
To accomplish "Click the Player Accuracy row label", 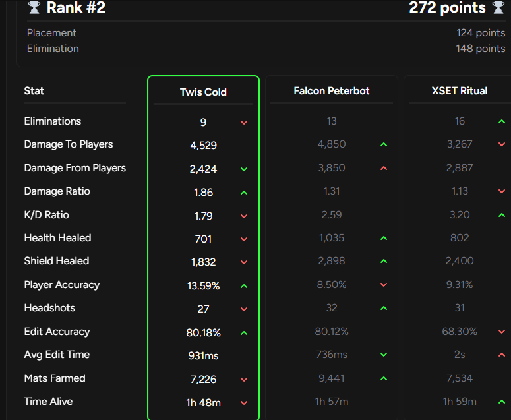I will 61,285.
